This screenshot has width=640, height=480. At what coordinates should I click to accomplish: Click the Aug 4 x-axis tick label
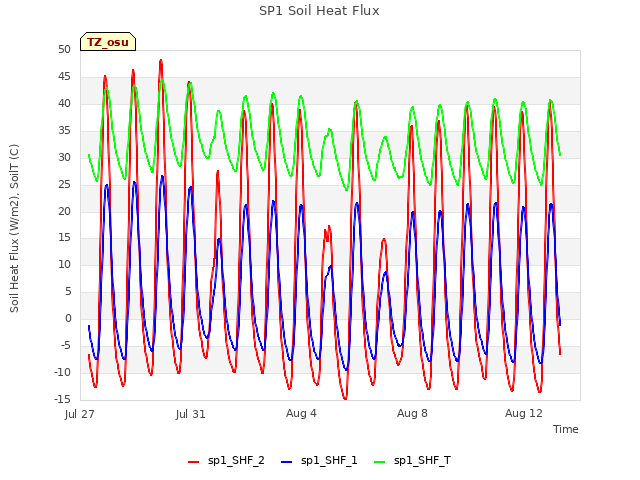pyautogui.click(x=301, y=413)
